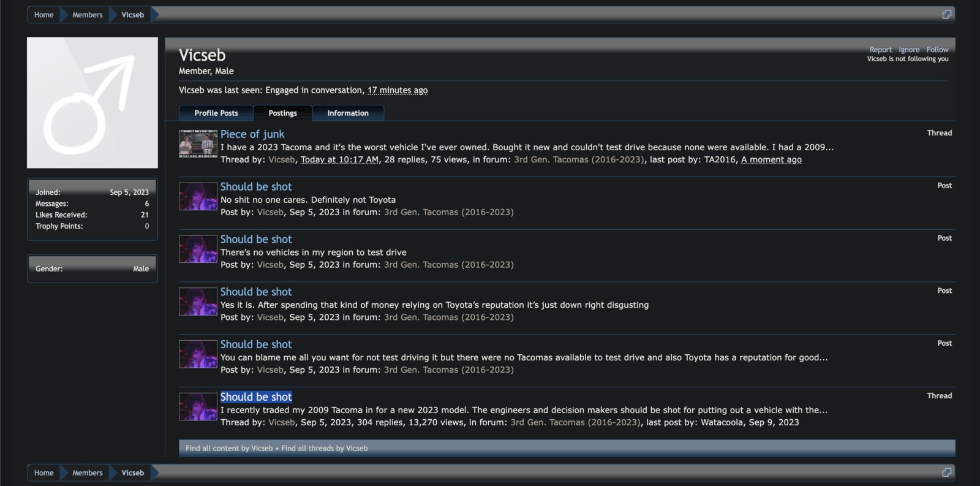
Task: Select Vicseb in top breadcrumb
Action: coord(132,14)
